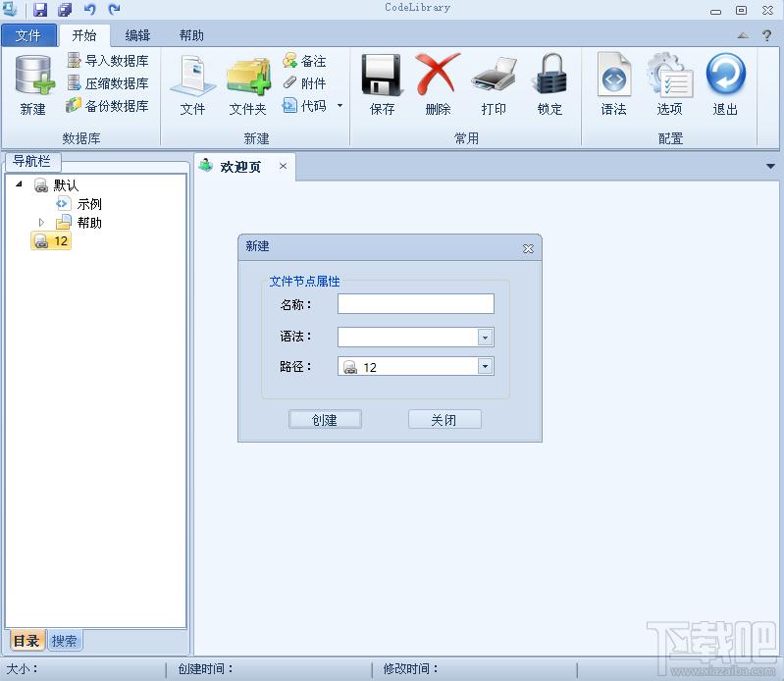Expand the Help (帮助) folder node
Screen dimensions: 784x681
[x=41, y=222]
